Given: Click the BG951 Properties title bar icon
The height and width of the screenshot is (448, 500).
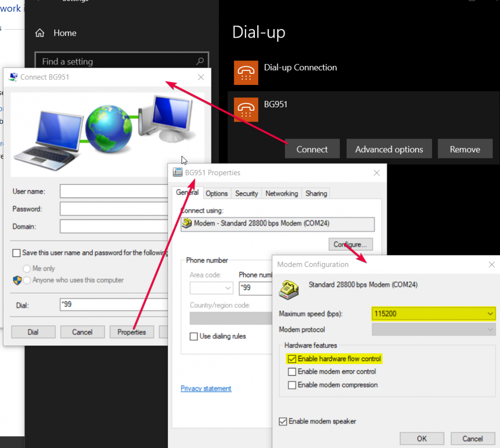Looking at the screenshot, I should click(178, 172).
